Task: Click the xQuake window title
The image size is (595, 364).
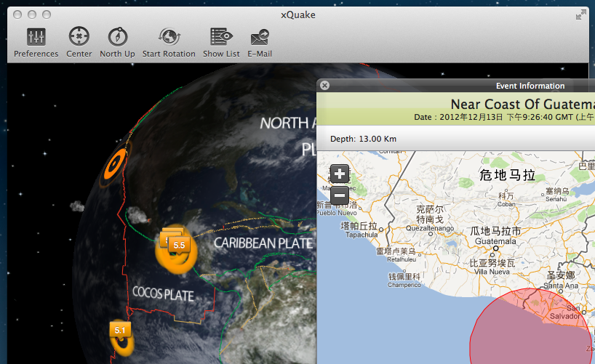Action: pyautogui.click(x=298, y=15)
